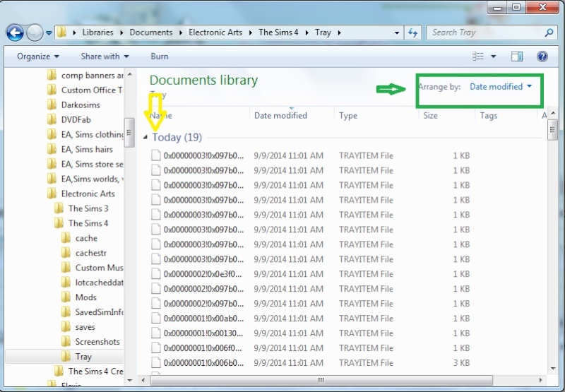Open the Organize menu
The image size is (565, 392).
[38, 57]
